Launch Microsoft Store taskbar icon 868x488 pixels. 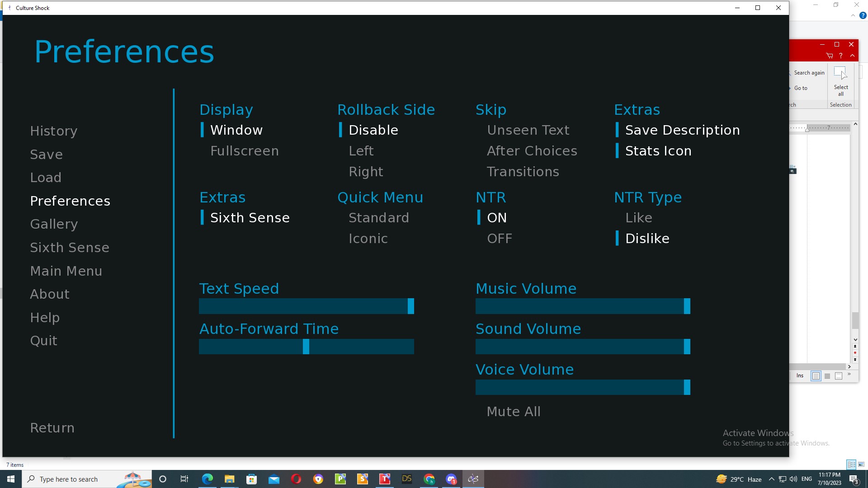[x=252, y=479]
